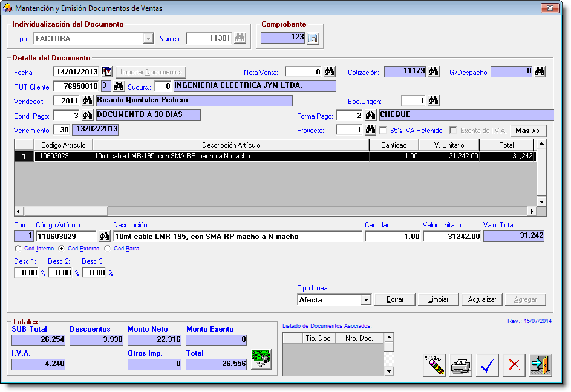Search Cotización with binoculars icon

[x=433, y=72]
